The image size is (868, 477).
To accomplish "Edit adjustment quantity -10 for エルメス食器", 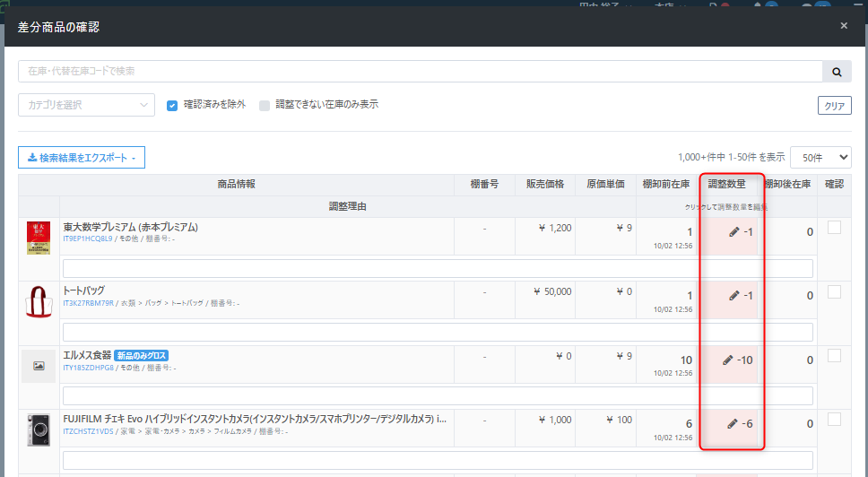I will 737,360.
